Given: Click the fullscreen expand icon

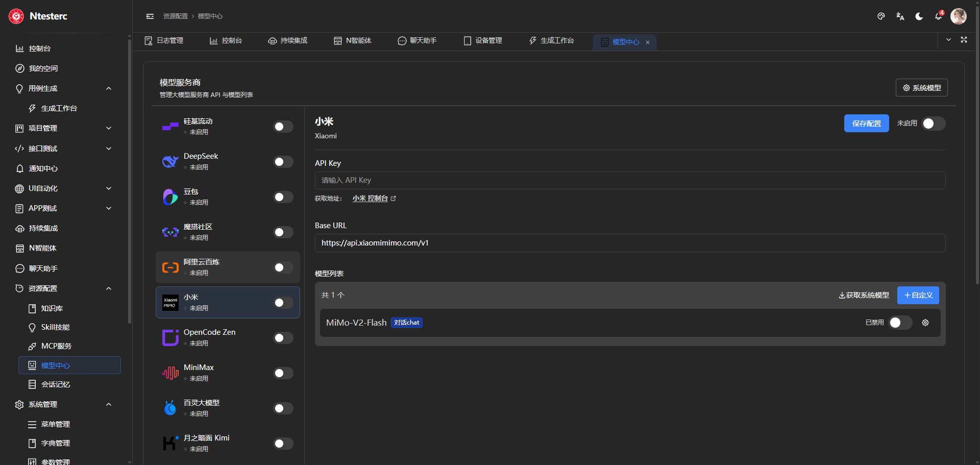Looking at the screenshot, I should (x=964, y=40).
